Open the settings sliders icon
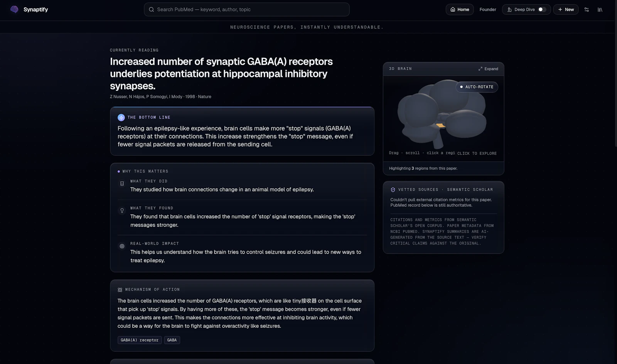The image size is (617, 364). tap(587, 10)
